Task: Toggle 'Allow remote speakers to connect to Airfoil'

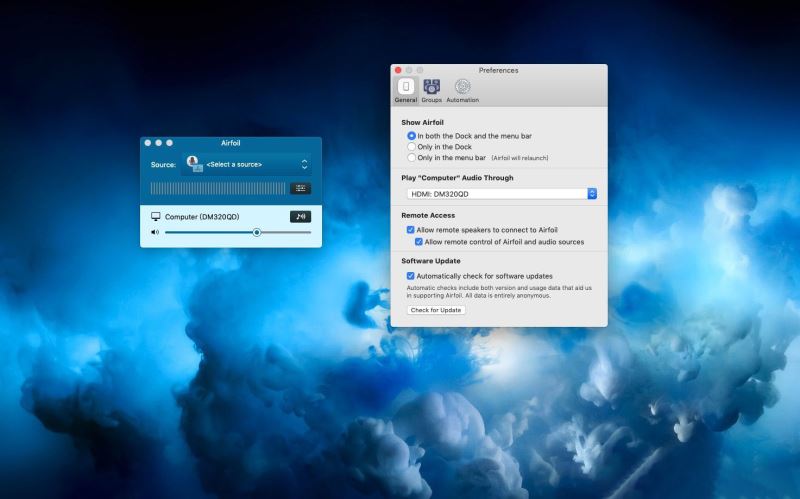Action: tap(410, 230)
